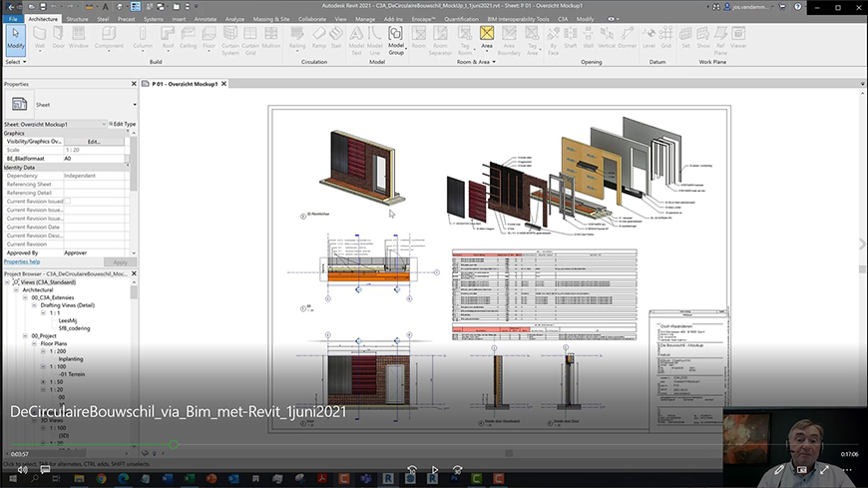
Task: Select the Component tool
Action: click(109, 38)
